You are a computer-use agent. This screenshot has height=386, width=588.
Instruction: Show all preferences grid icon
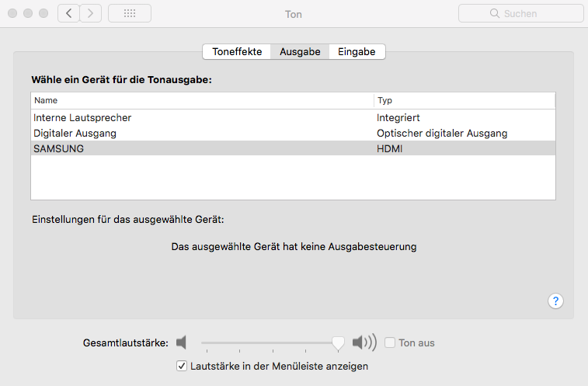[x=130, y=13]
